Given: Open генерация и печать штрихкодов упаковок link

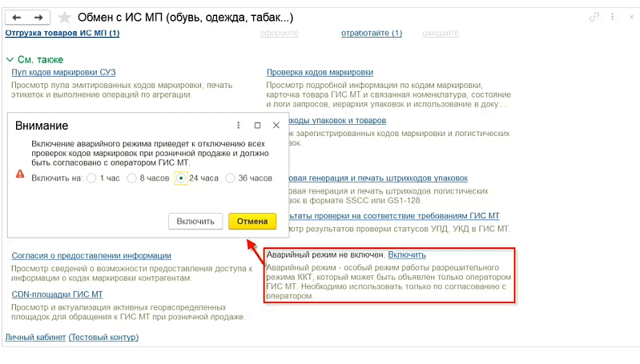Looking at the screenshot, I should (378, 178).
